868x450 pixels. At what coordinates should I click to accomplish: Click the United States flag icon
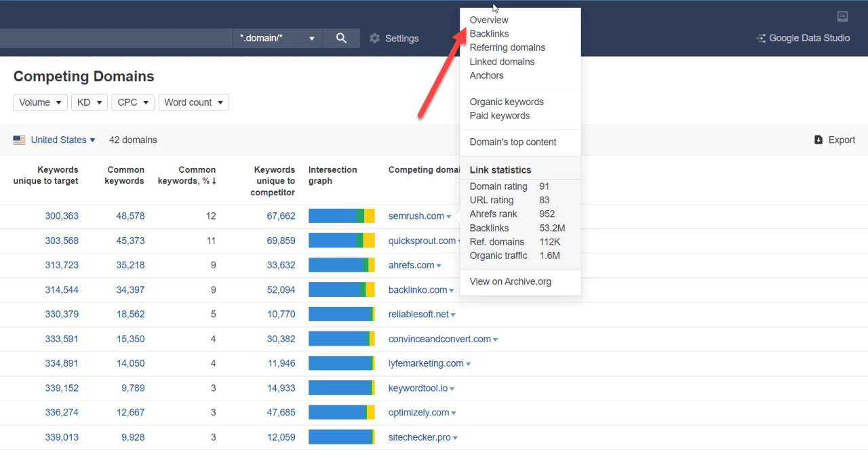(x=20, y=140)
